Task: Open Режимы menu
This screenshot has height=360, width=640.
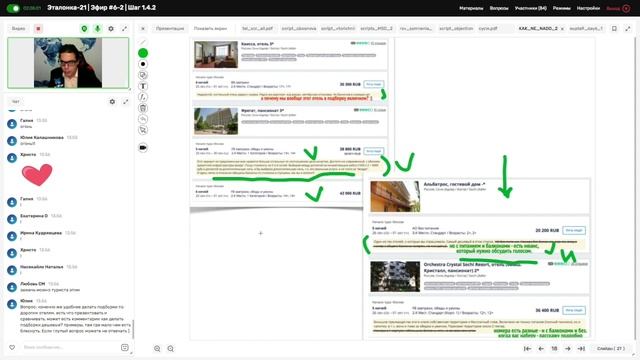Action: tap(561, 8)
